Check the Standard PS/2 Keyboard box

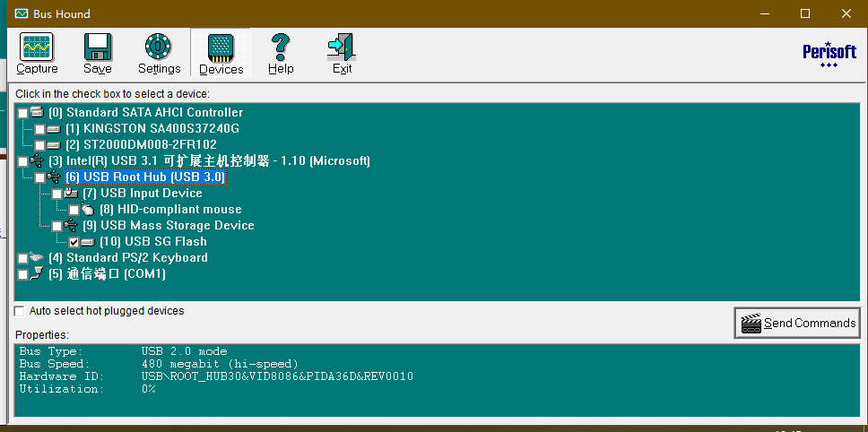click(22, 258)
